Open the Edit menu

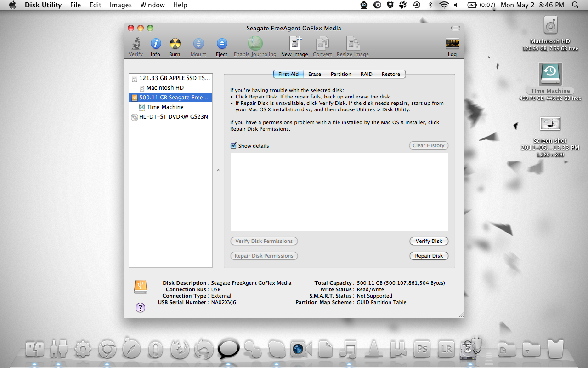tap(96, 5)
